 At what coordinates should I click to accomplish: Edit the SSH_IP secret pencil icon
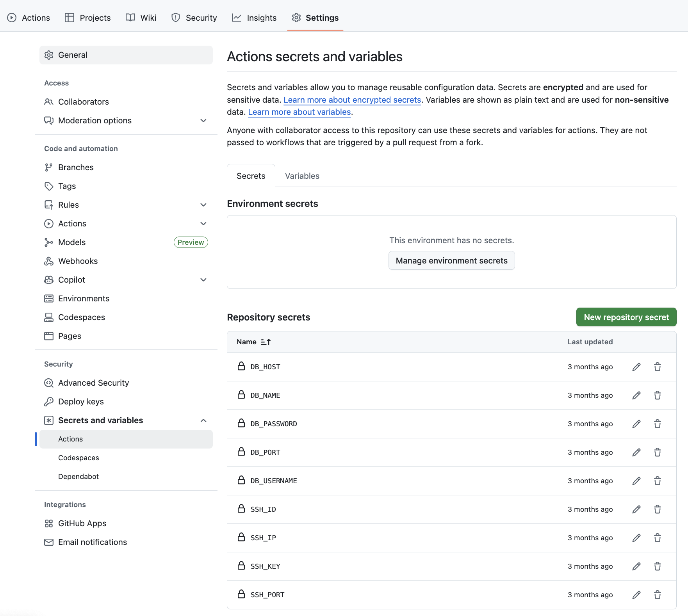(636, 538)
